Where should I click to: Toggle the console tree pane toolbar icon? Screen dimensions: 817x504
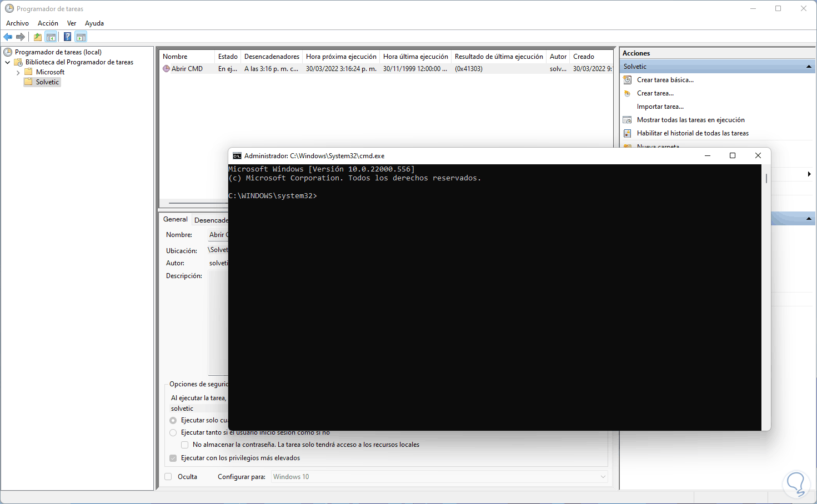point(51,37)
